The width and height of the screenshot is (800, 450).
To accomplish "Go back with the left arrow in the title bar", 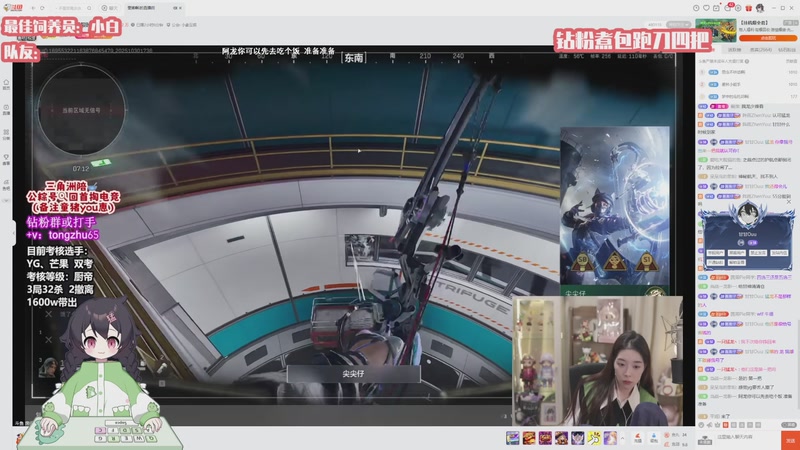I will pyautogui.click(x=34, y=8).
